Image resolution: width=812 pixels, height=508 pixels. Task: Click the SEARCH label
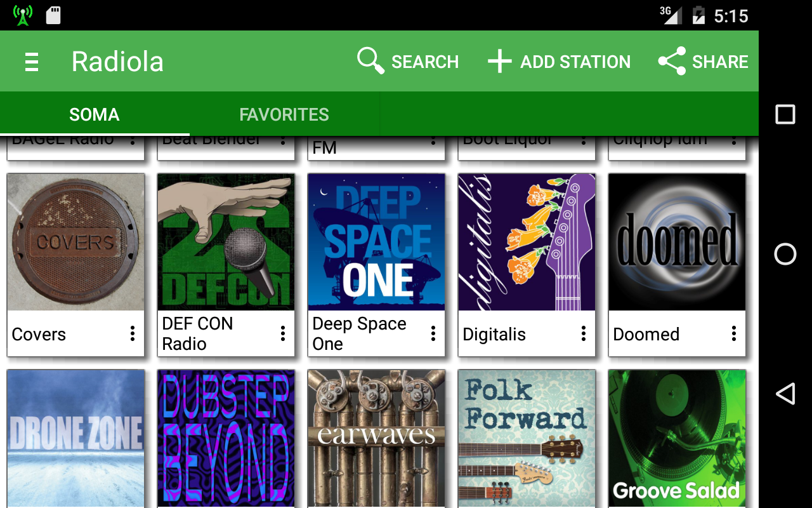[x=425, y=62]
